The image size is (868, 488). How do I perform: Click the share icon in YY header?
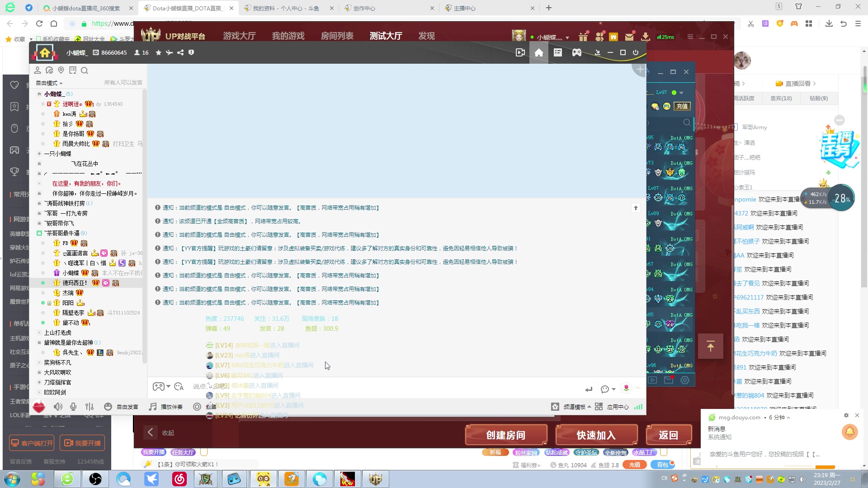(x=180, y=53)
